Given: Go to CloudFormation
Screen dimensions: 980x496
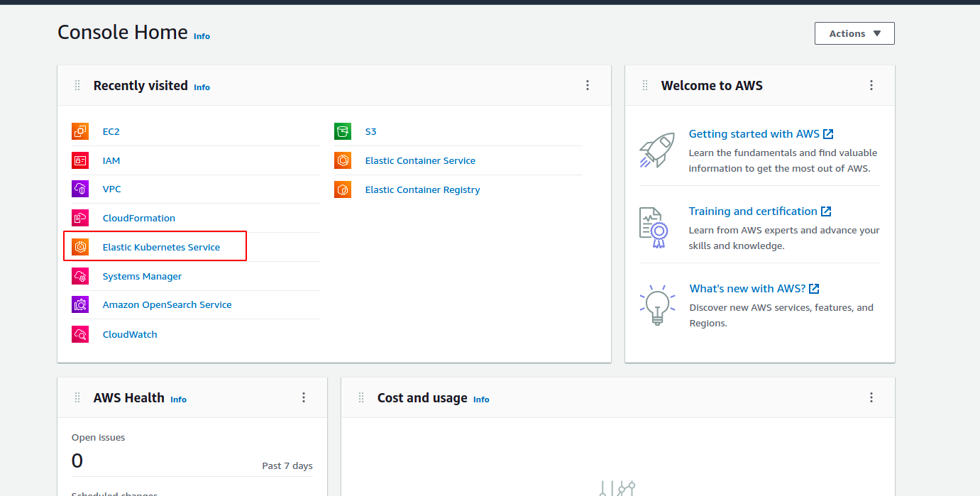Looking at the screenshot, I should point(139,218).
